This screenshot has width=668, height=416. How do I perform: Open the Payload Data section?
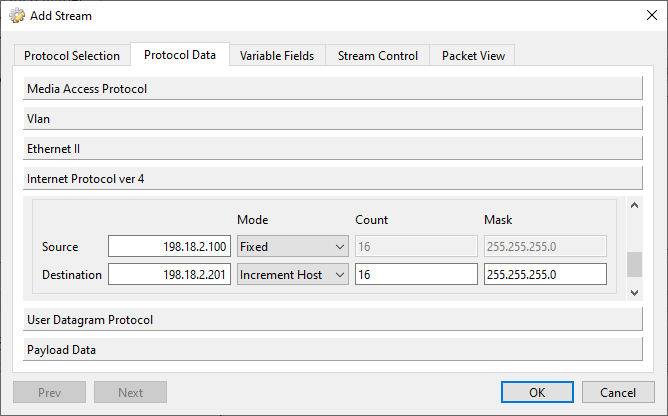pyautogui.click(x=333, y=350)
